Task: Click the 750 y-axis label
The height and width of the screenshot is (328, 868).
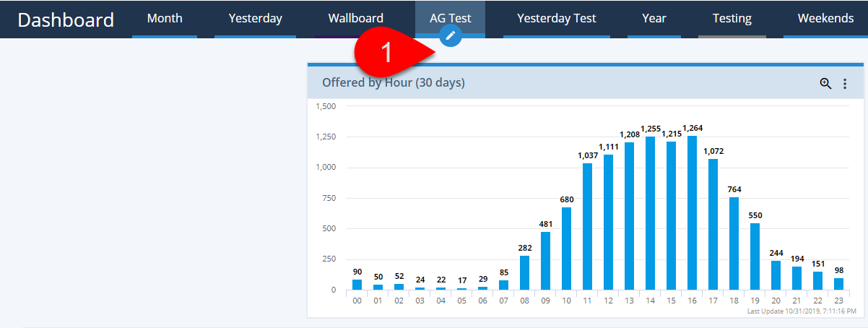Action: 329,198
